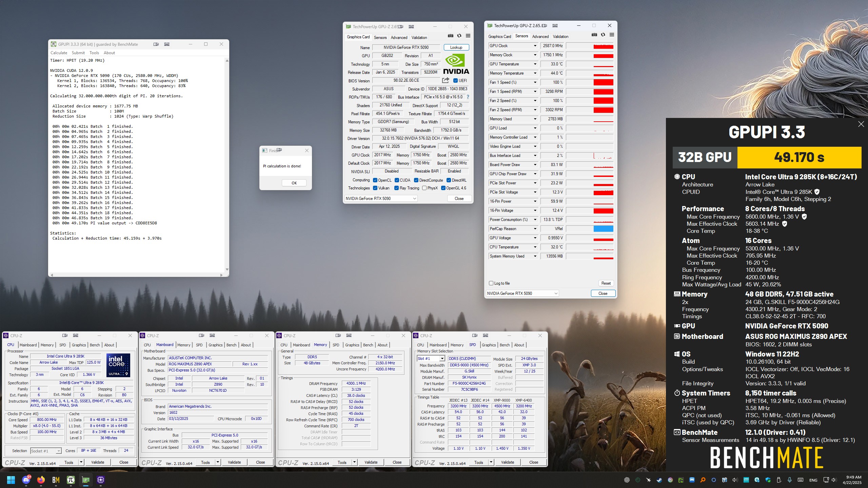
Task: Click the Lookup button in GPU-Z
Action: tap(456, 47)
